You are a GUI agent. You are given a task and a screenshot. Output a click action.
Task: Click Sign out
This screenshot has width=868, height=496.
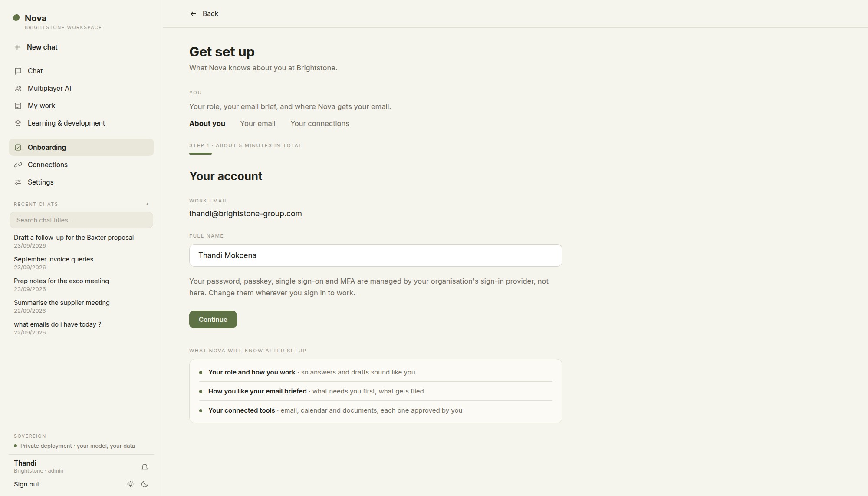26,484
